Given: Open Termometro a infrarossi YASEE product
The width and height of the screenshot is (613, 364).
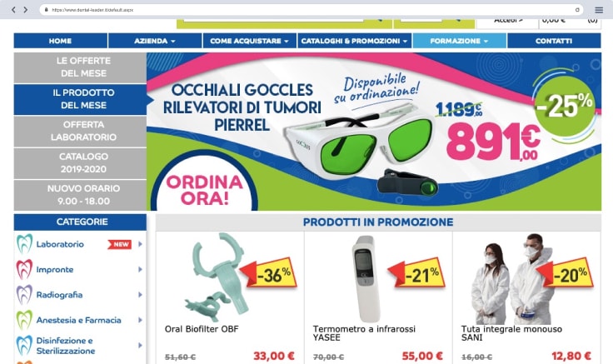Looking at the screenshot, I should pos(364,333).
